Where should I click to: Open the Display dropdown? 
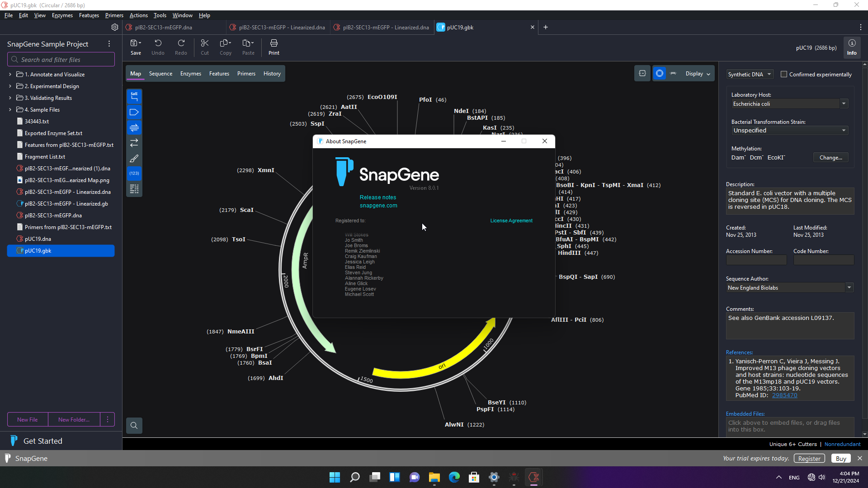(x=698, y=74)
